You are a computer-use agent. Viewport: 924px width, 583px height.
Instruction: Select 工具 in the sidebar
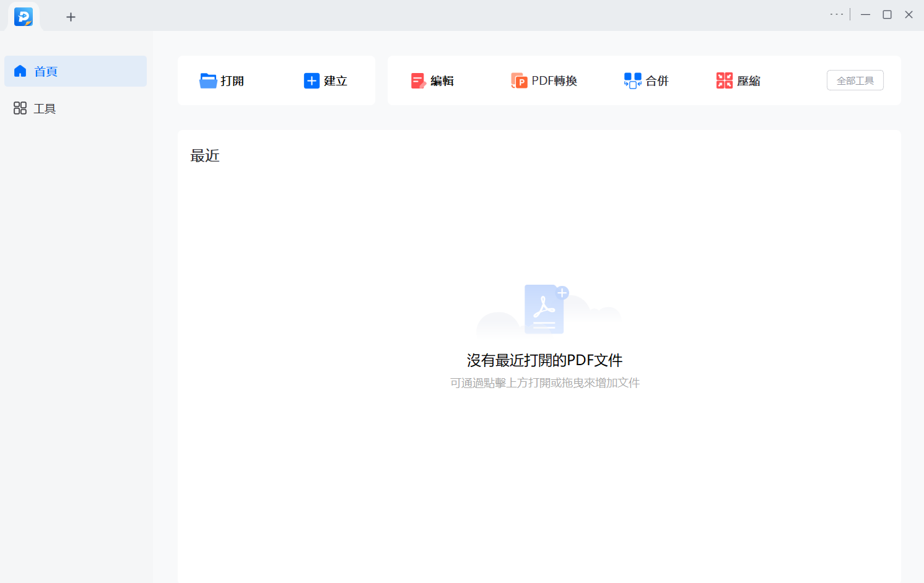click(x=76, y=108)
